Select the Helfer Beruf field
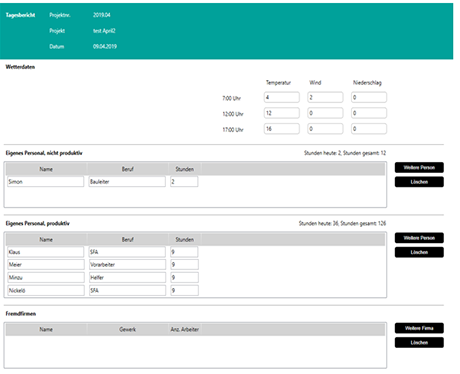Image resolution: width=460 pixels, height=374 pixels. tap(127, 277)
